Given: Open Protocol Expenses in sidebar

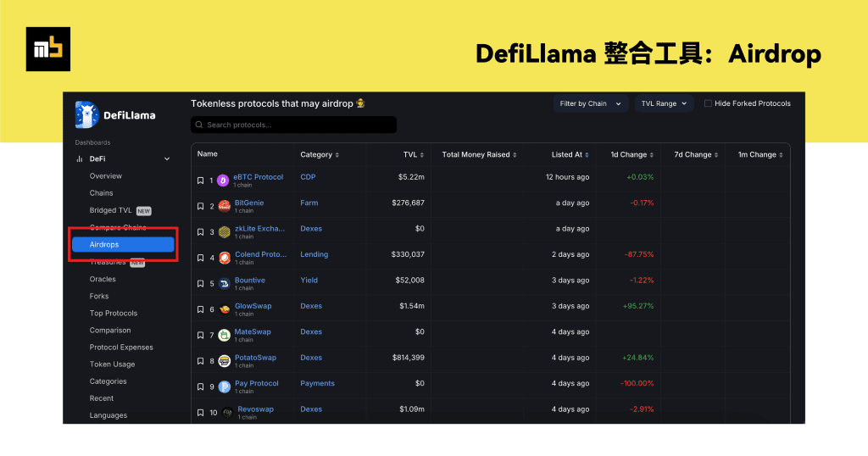Looking at the screenshot, I should [121, 348].
